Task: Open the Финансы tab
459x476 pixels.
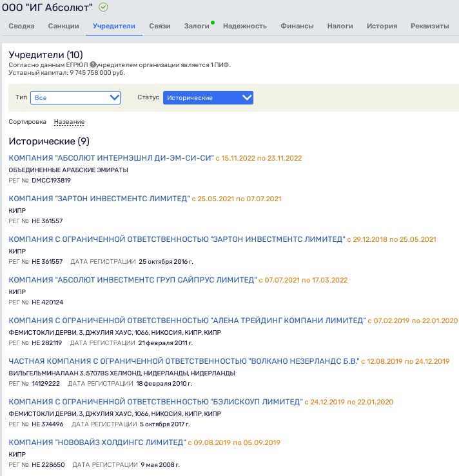Action: click(297, 26)
